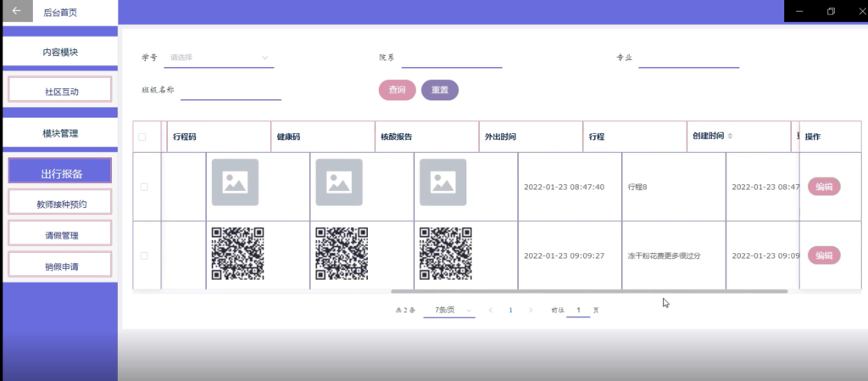Open 核酸报告 QR code in 冻干粉 row
The width and height of the screenshot is (868, 381).
click(446, 254)
